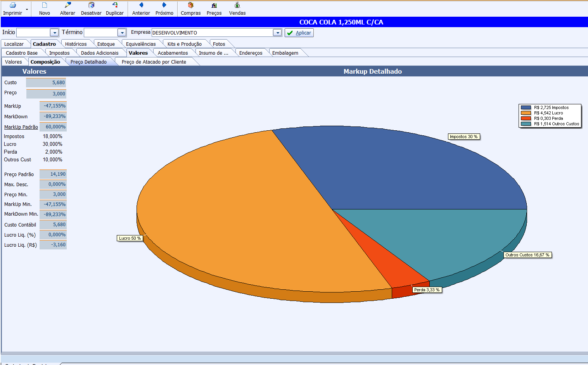Click the Imprimir printer icon
Screen dimensions: 588x365
pyautogui.click(x=12, y=5)
